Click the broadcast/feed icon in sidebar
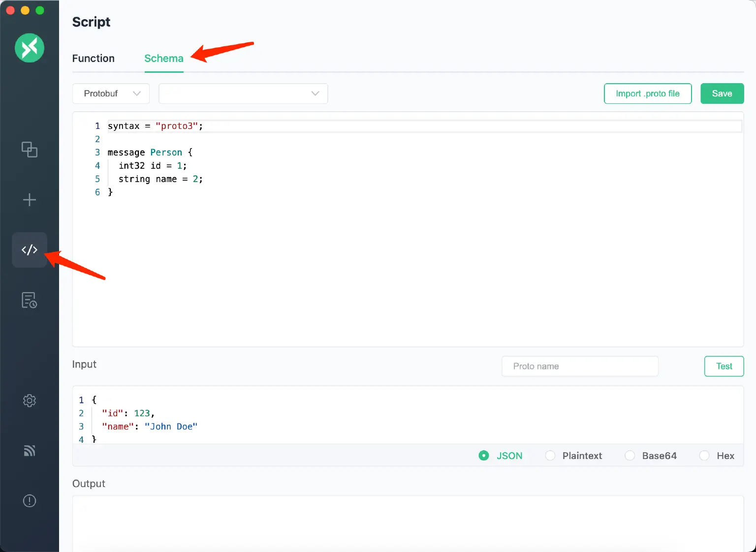 30,451
